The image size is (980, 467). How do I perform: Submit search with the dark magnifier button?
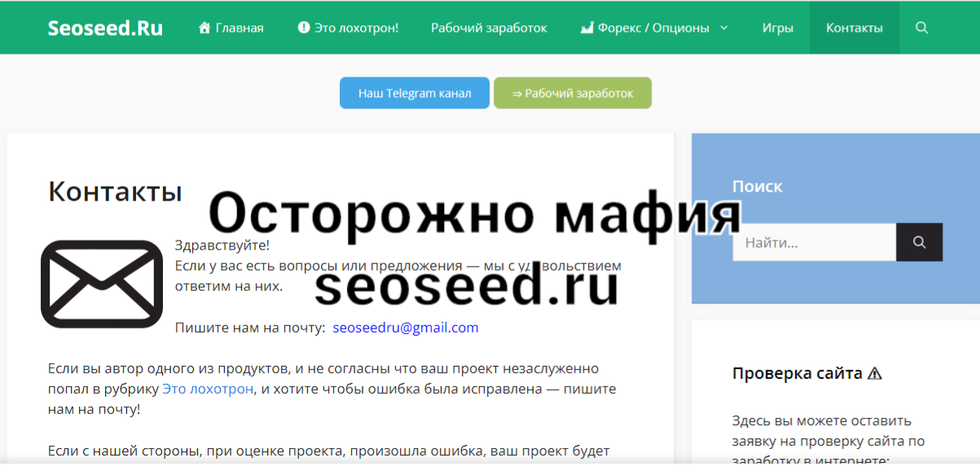(x=920, y=242)
